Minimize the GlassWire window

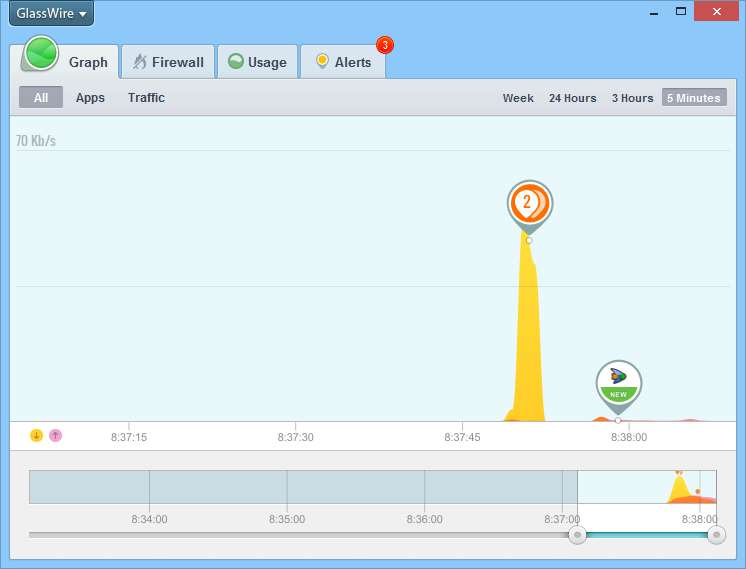654,12
